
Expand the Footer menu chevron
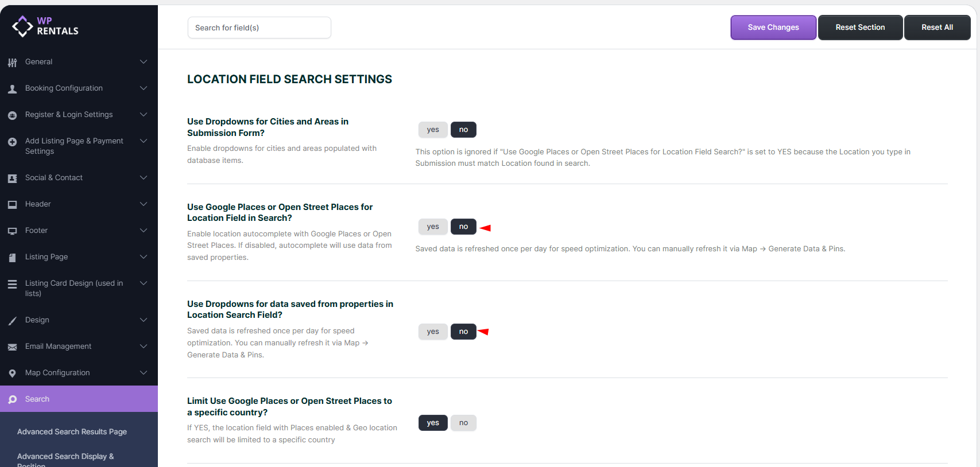coord(144,231)
